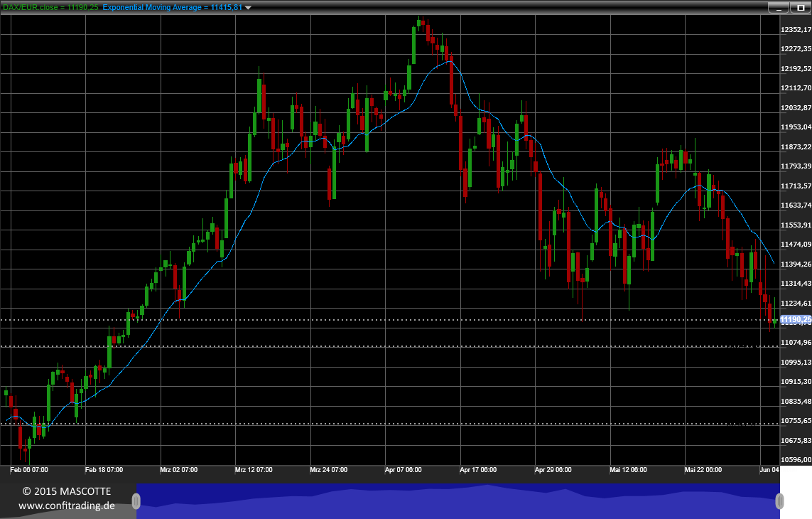Click the 12112,70 price axis label
The height and width of the screenshot is (519, 812).
click(x=796, y=88)
